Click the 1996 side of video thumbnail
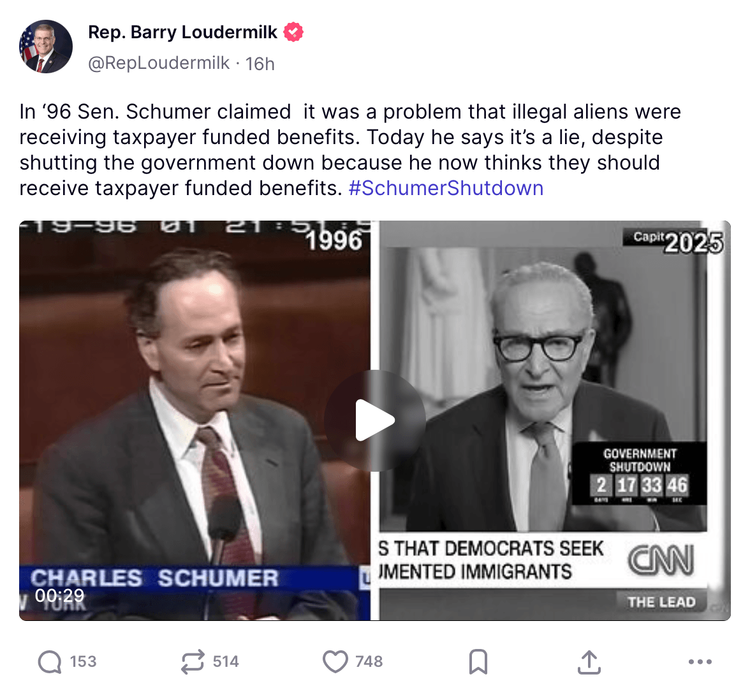Screen dimensions: 750x700 [x=195, y=420]
